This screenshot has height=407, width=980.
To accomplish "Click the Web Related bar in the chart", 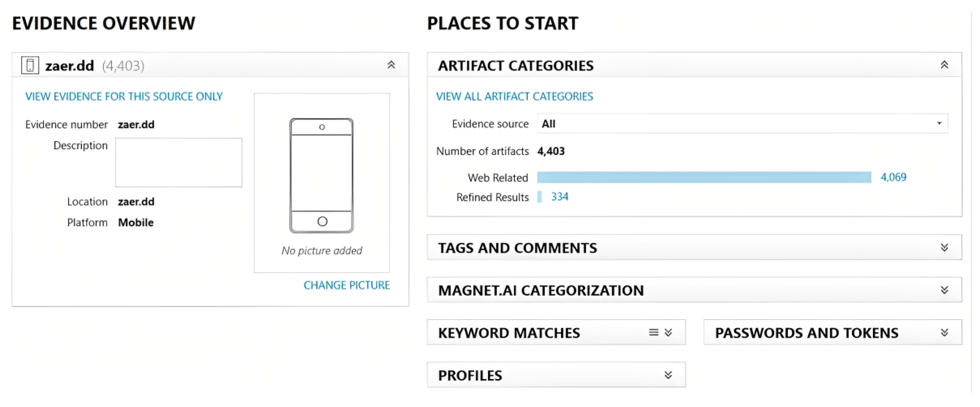I will tap(704, 177).
